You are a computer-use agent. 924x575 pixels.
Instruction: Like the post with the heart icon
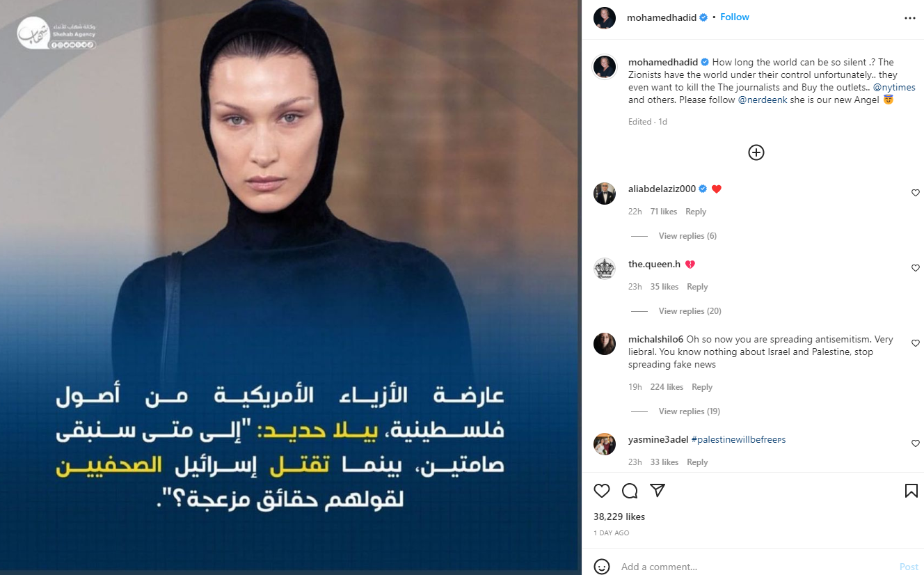tap(602, 491)
